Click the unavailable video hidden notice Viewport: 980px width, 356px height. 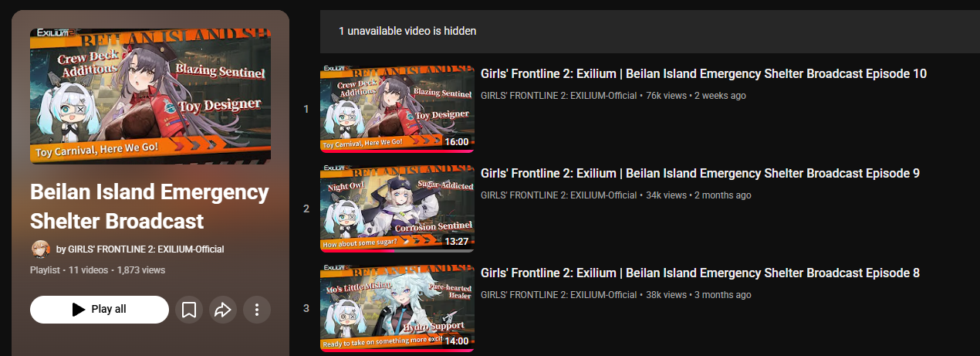[x=407, y=32]
